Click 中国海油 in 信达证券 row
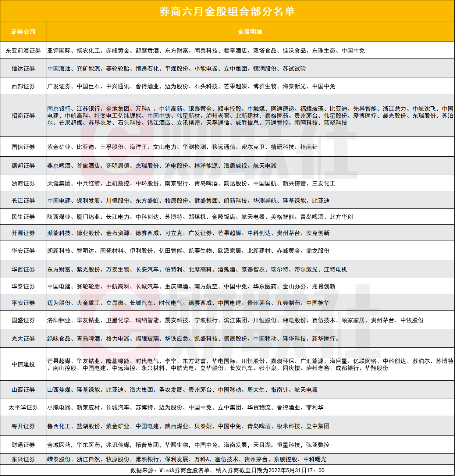This screenshot has height=476, width=455. tap(59, 69)
